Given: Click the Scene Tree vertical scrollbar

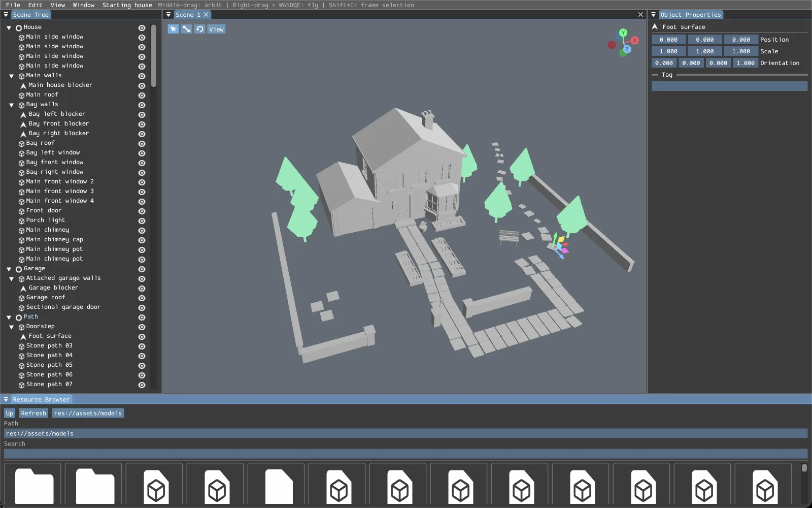Looking at the screenshot, I should [x=154, y=56].
